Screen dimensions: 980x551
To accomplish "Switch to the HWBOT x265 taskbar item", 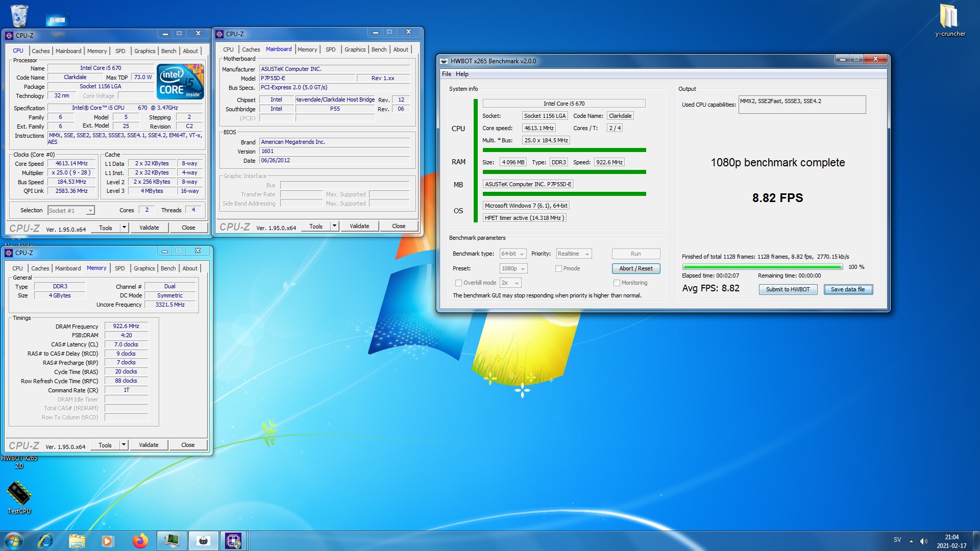I will (203, 541).
